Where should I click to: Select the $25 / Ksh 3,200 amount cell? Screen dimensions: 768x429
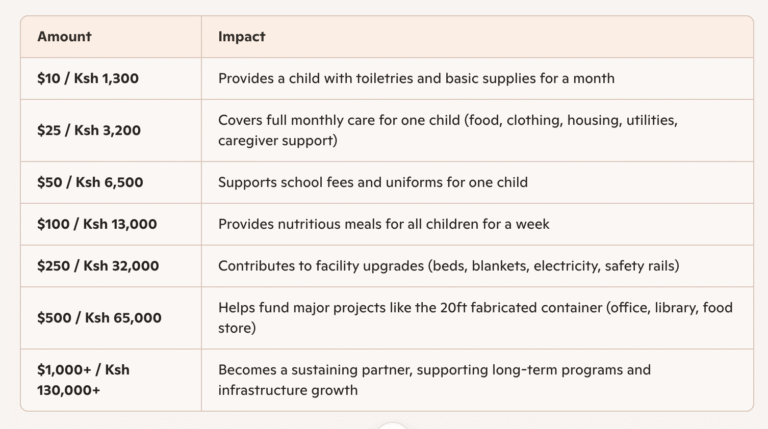89,130
